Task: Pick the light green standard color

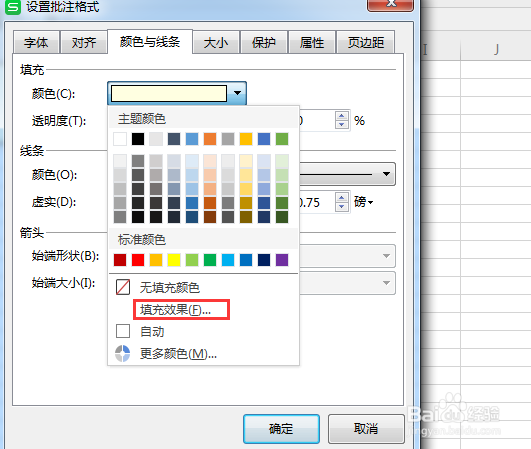Action: tap(192, 260)
